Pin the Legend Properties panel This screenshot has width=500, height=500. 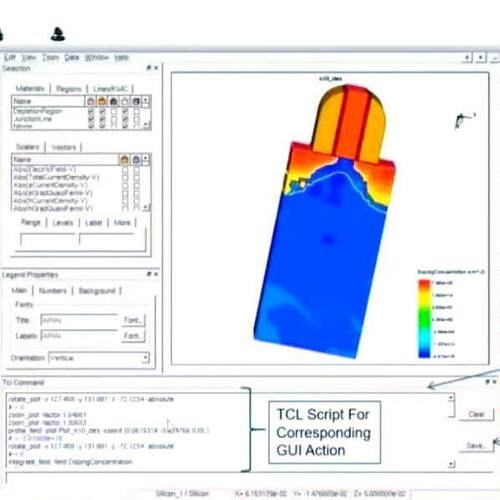(149, 274)
